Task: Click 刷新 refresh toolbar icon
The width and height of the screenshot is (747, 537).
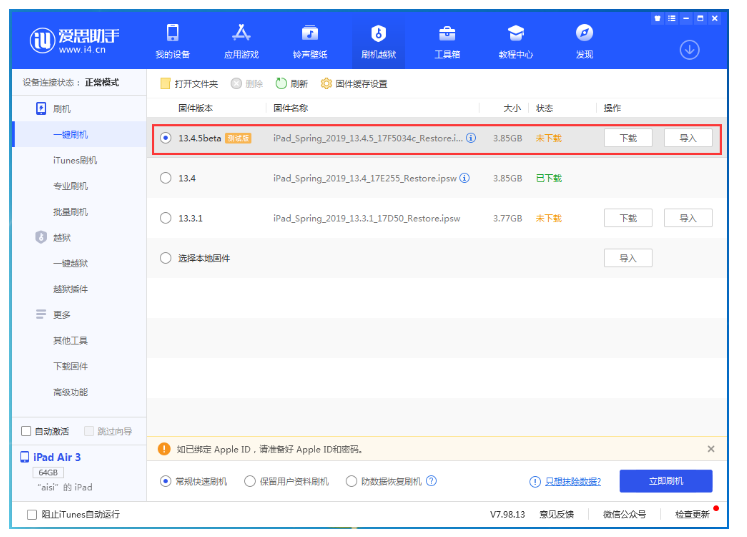Action: click(x=281, y=84)
